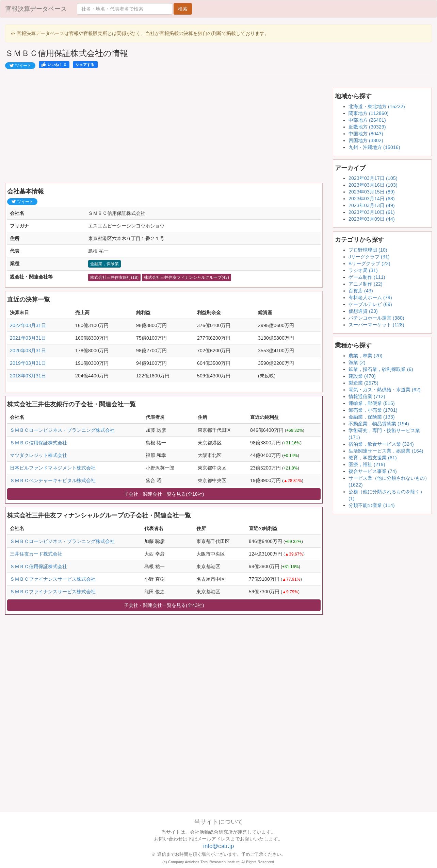The width and height of the screenshot is (437, 868).
Task: Open ＳＭＢＣファイナンスサービス link for 小野 直樹
Action: point(53,579)
